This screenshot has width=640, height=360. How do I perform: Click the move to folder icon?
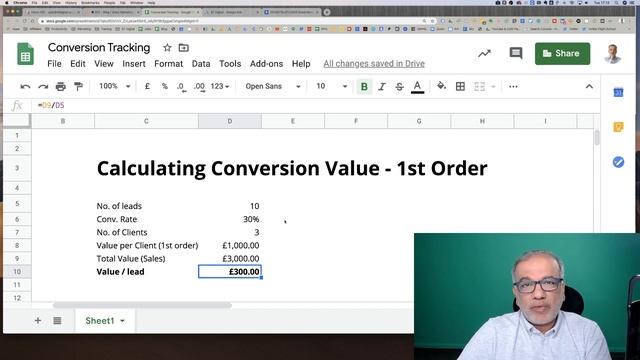point(184,48)
